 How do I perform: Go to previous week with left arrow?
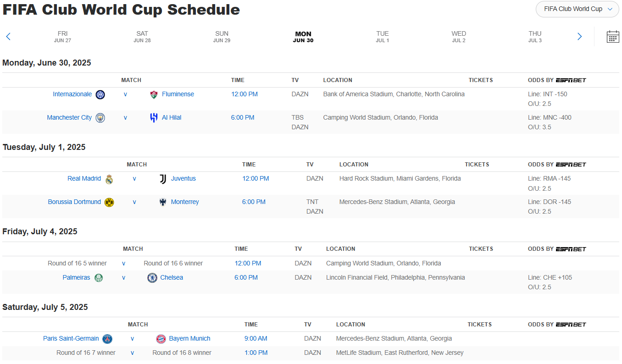click(x=8, y=37)
